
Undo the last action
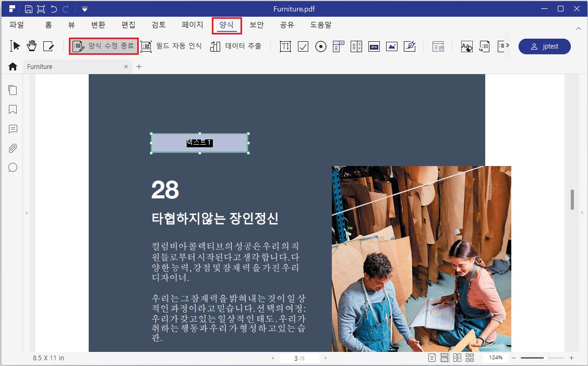coord(54,9)
